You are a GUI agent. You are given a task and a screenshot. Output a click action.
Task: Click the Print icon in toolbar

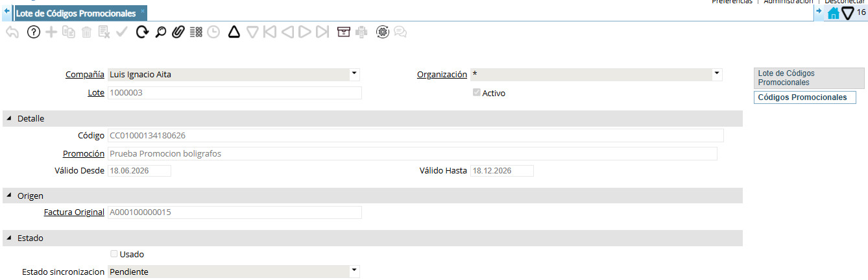[x=361, y=32]
